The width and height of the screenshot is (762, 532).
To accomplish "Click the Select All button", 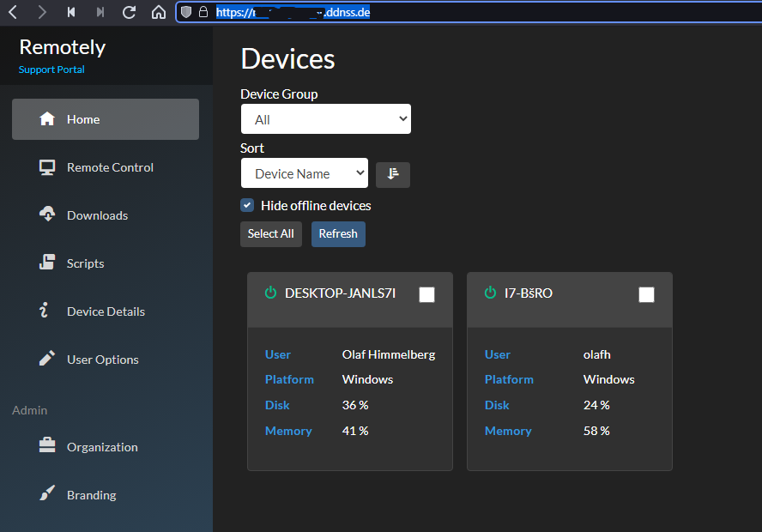I will [x=270, y=233].
